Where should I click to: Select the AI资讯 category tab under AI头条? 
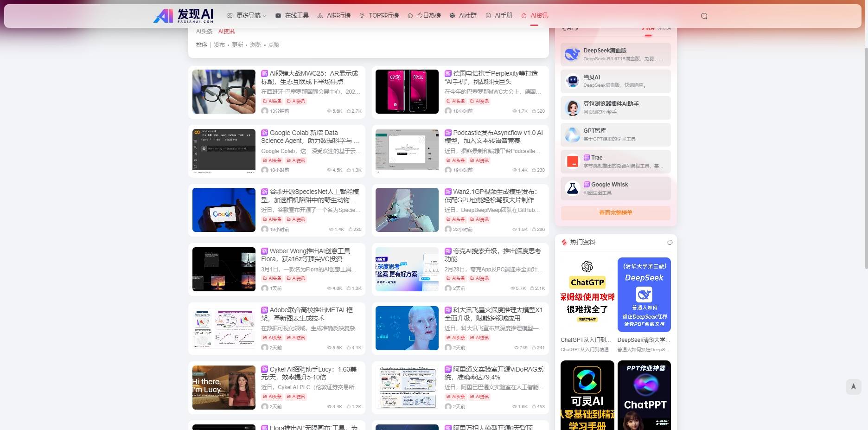tap(226, 32)
